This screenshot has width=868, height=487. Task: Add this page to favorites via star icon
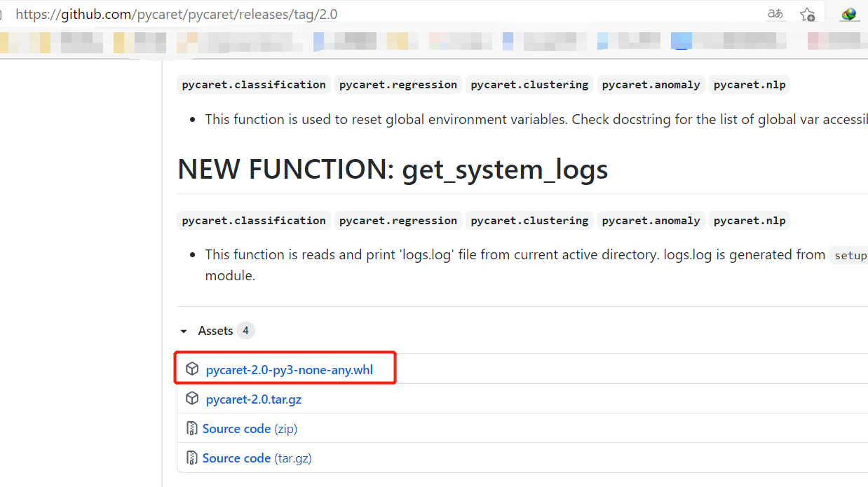tap(807, 14)
